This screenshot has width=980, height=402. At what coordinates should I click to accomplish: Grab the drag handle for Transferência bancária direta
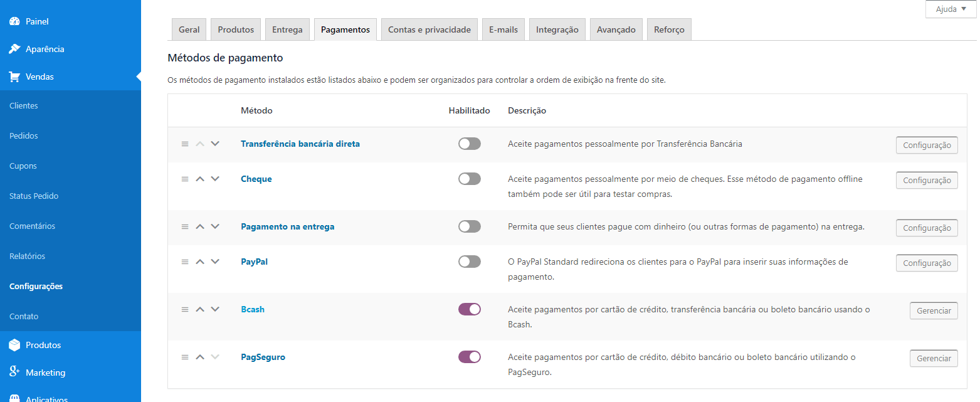[185, 144]
